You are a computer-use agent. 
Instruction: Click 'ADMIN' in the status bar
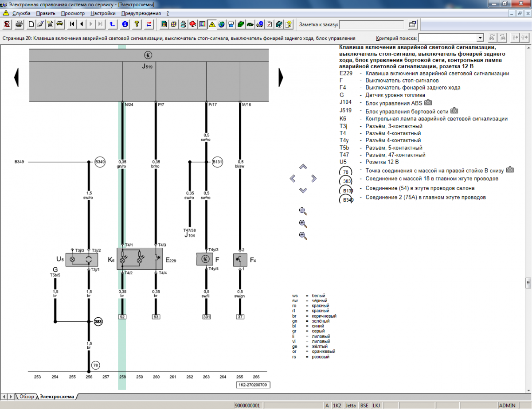507,405
